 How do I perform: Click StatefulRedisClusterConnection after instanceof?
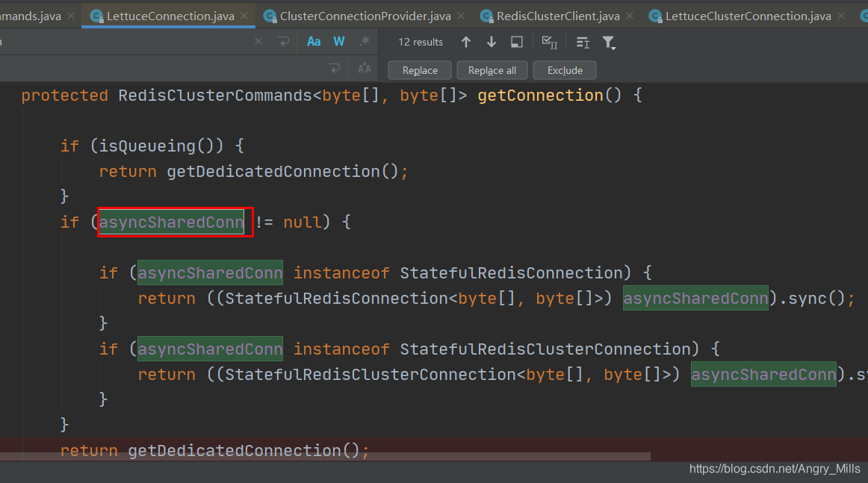[x=546, y=349]
